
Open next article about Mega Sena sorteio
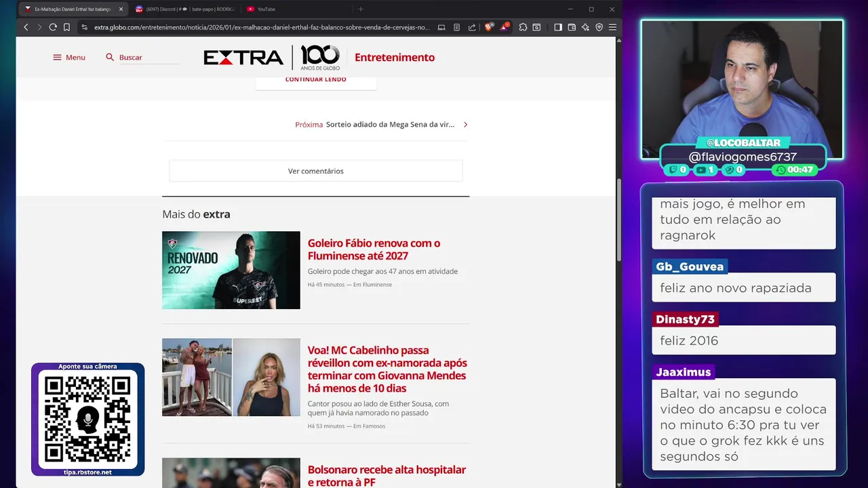(390, 125)
